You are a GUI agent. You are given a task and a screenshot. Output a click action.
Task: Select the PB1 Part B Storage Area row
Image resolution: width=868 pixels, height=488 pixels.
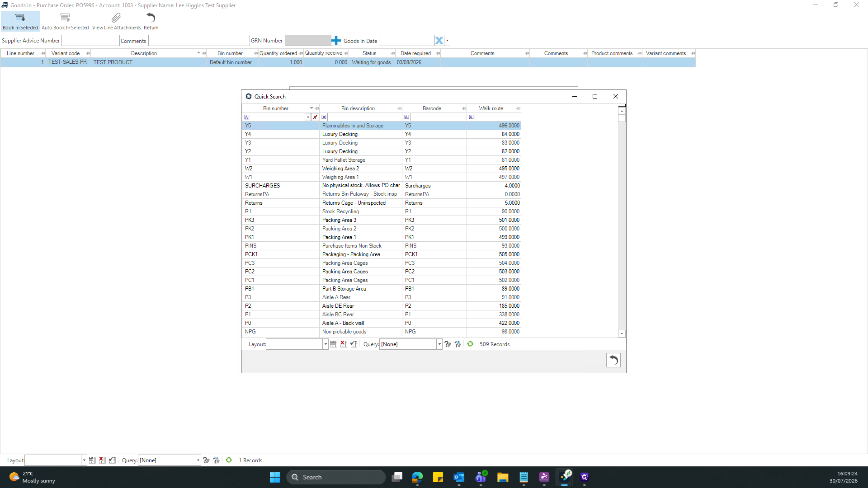point(382,289)
